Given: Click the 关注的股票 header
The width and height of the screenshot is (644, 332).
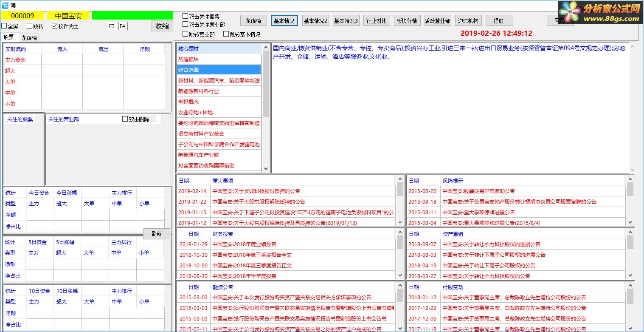Looking at the screenshot, I should tap(20, 119).
